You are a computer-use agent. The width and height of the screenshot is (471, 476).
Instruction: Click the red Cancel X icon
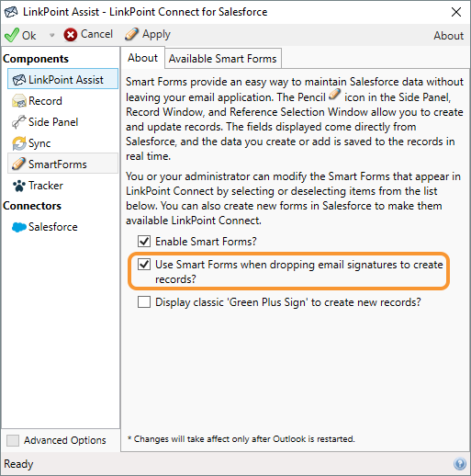coord(71,35)
